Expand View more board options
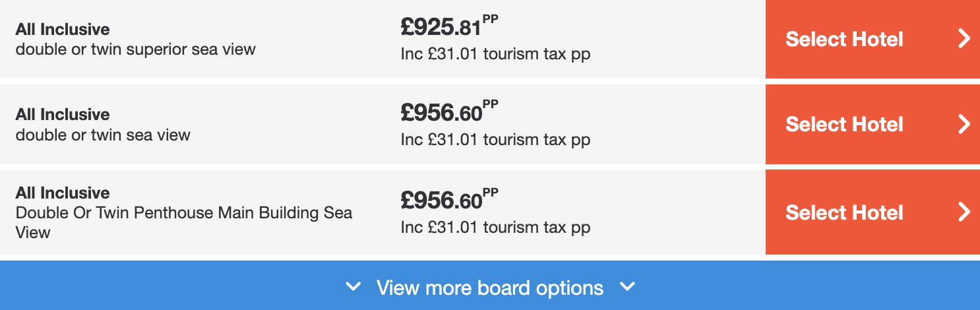This screenshot has height=310, width=980. [489, 288]
